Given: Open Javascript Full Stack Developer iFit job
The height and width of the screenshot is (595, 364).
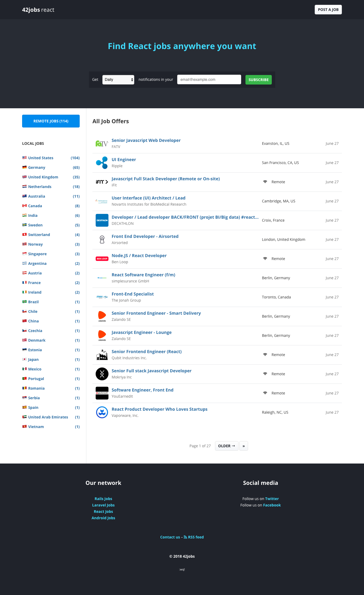Looking at the screenshot, I should pos(166,179).
